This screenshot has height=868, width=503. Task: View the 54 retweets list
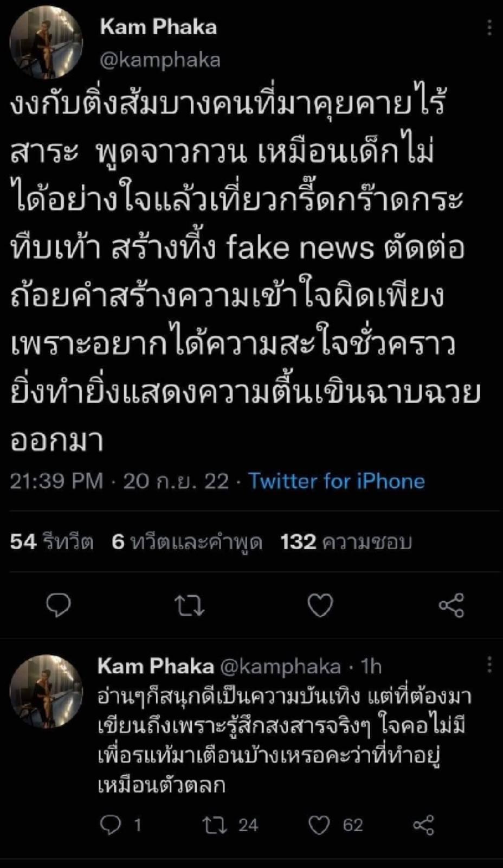click(51, 541)
